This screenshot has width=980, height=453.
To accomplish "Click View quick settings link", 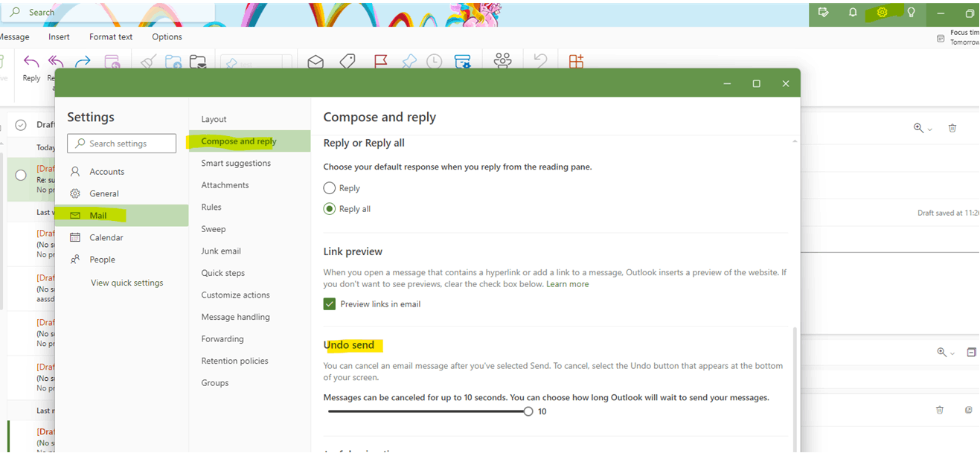I will [x=126, y=283].
